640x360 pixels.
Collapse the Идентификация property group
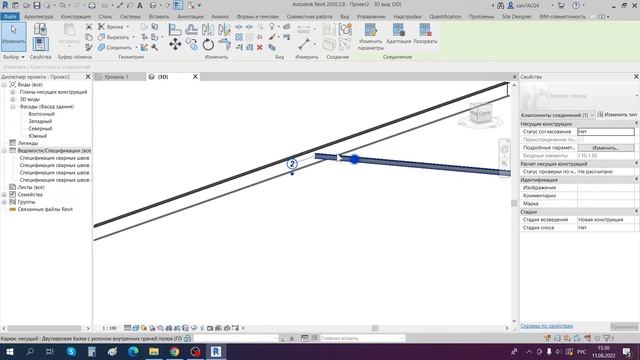coord(636,180)
